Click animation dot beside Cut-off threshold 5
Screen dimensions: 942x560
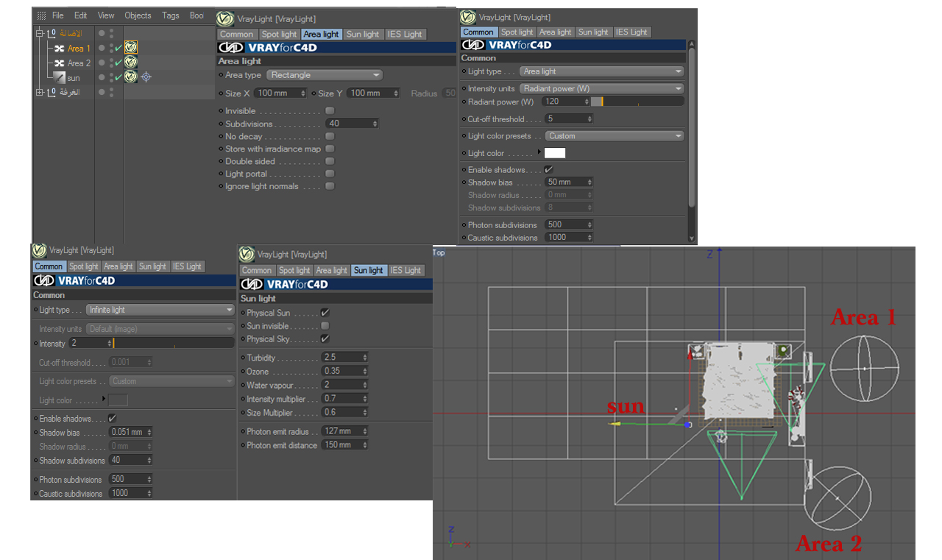click(464, 119)
